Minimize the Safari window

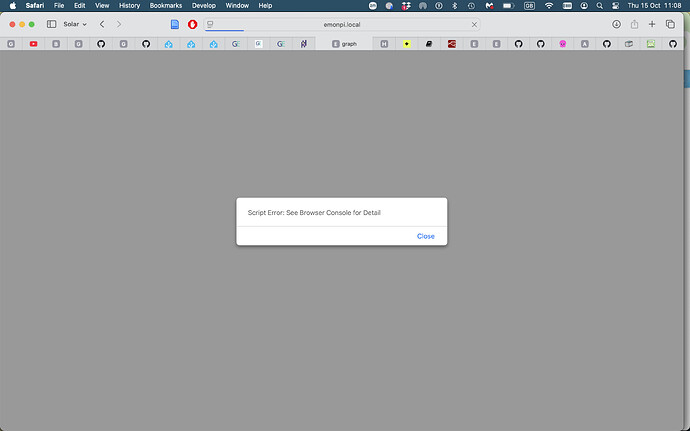pyautogui.click(x=22, y=24)
